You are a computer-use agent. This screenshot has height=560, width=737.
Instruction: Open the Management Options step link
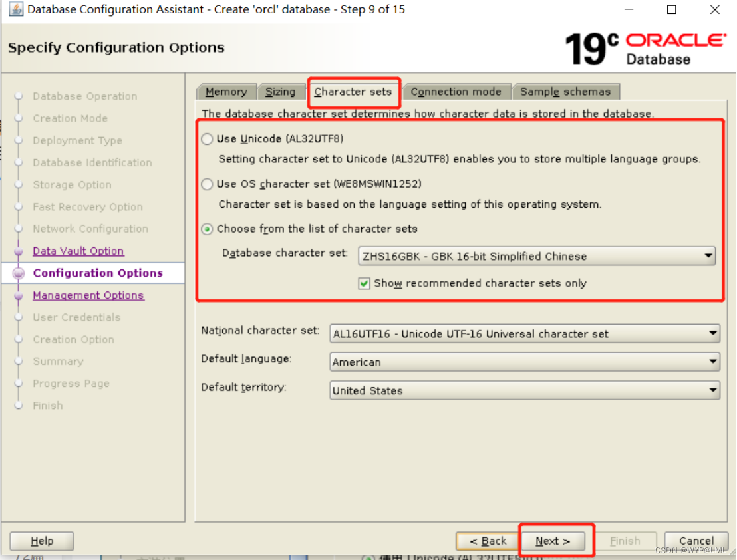pyautogui.click(x=88, y=295)
